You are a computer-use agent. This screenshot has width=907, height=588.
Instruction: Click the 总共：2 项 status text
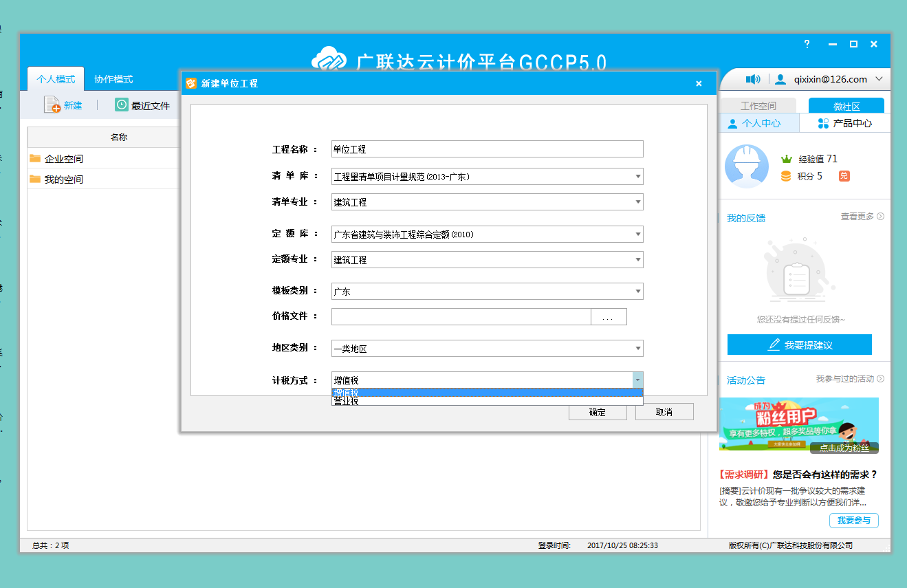click(50, 545)
